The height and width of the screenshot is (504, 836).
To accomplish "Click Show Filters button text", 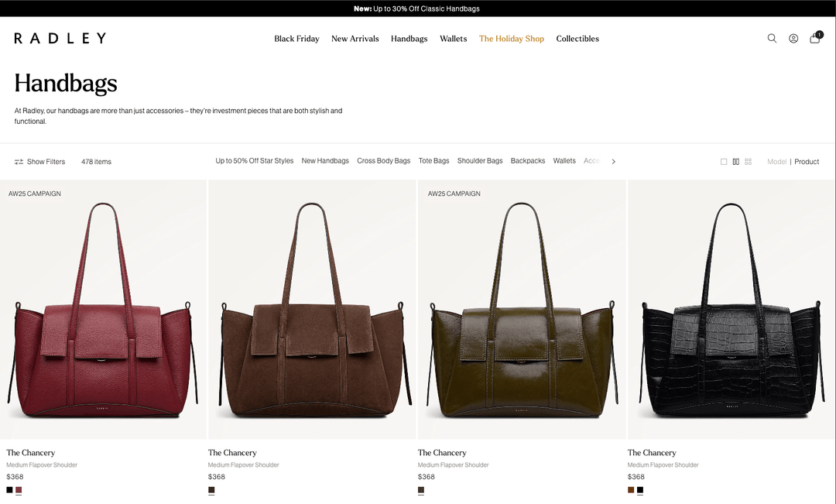I will pos(46,162).
